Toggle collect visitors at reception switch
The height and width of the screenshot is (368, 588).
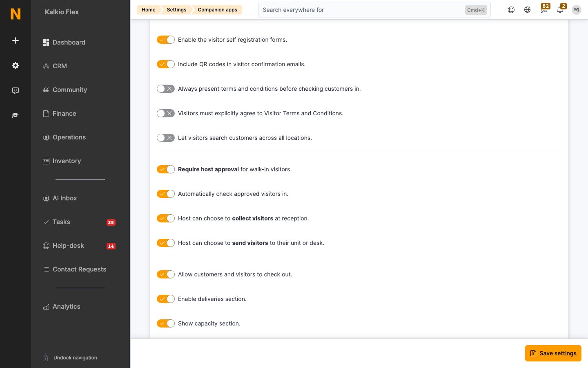click(x=166, y=218)
